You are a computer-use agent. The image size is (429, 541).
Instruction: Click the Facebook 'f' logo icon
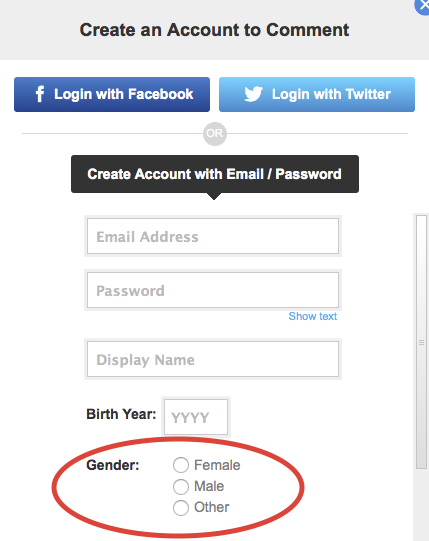(40, 94)
